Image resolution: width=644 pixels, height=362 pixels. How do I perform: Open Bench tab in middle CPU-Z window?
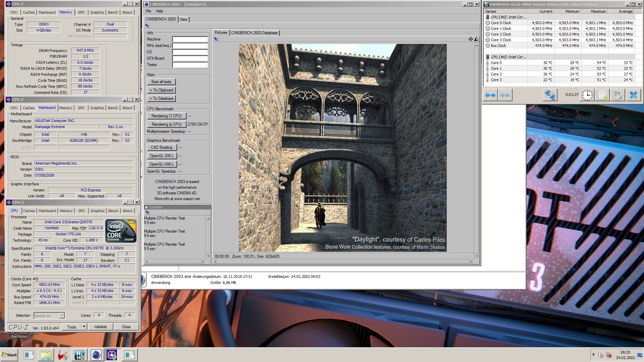(113, 108)
